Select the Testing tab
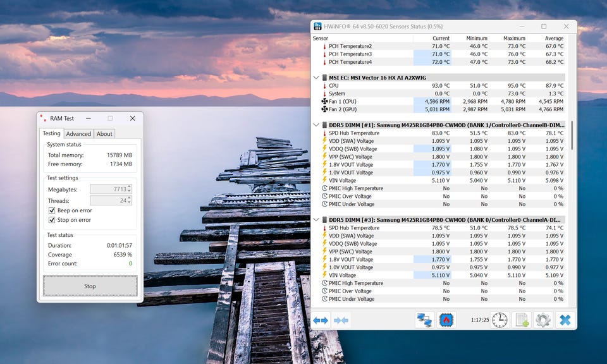 (x=51, y=133)
